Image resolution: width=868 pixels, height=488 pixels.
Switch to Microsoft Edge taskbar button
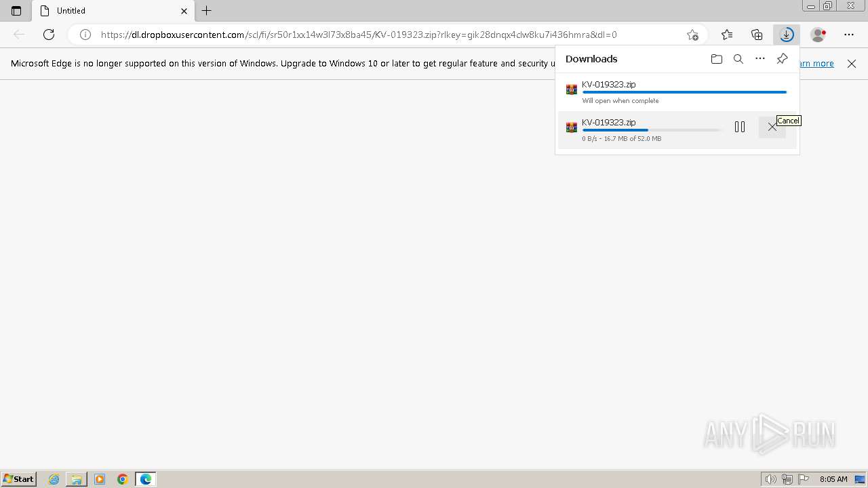click(146, 479)
